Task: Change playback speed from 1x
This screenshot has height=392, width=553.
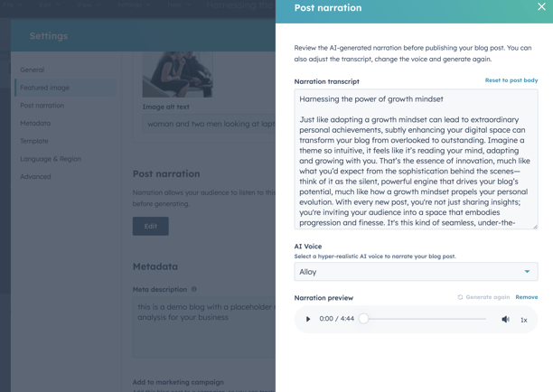Action: (x=524, y=320)
